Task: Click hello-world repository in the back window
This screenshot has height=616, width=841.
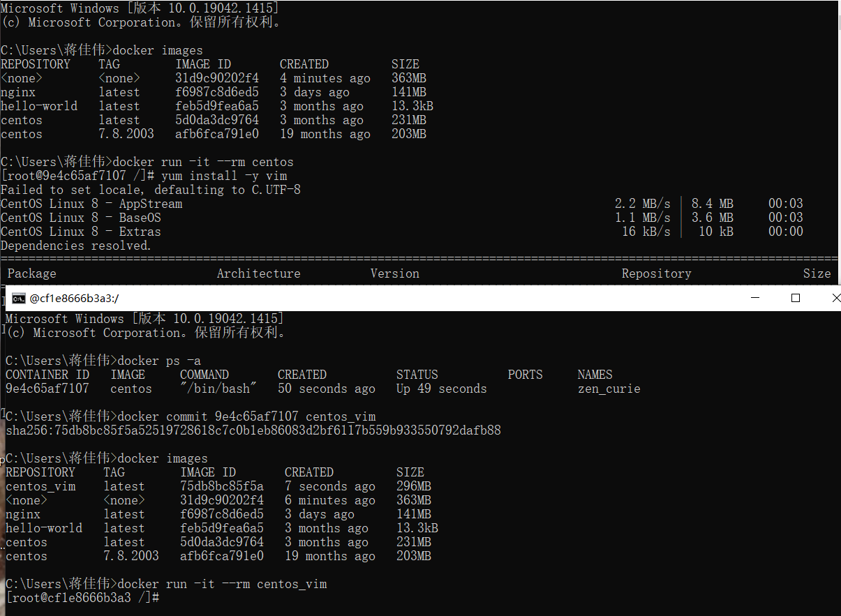Action: [39, 106]
